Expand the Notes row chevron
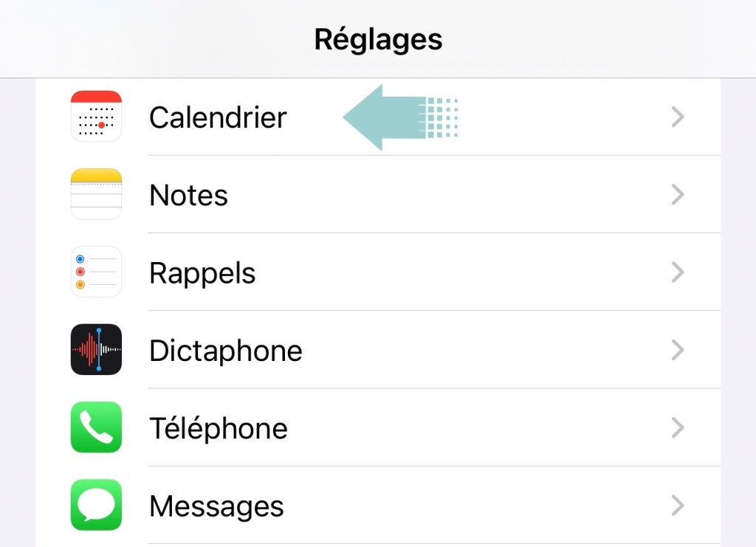 [678, 195]
